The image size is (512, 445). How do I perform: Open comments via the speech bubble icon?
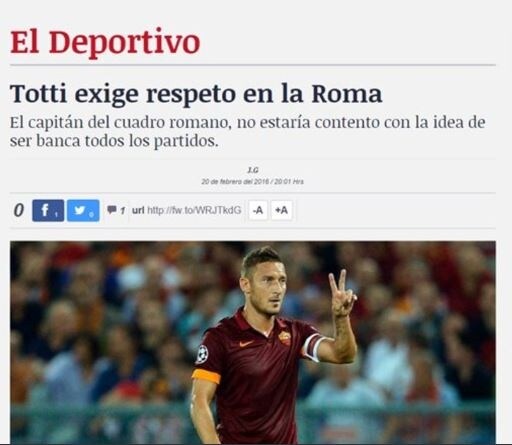pos(112,210)
